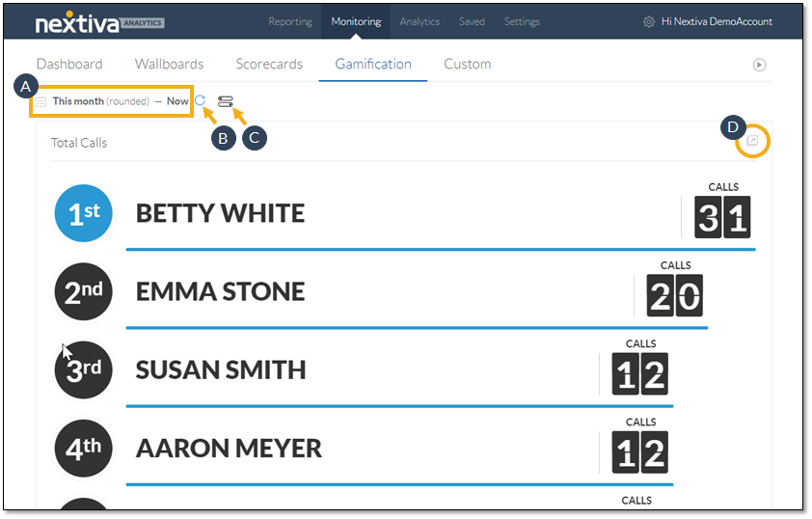Click the calendar icon for date range
The image size is (812, 519).
click(41, 101)
